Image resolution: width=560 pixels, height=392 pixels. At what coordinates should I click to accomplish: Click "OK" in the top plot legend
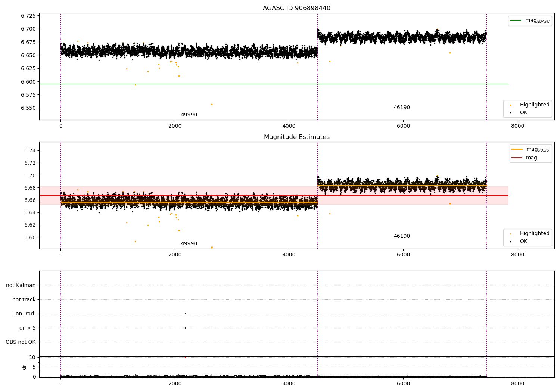[523, 112]
